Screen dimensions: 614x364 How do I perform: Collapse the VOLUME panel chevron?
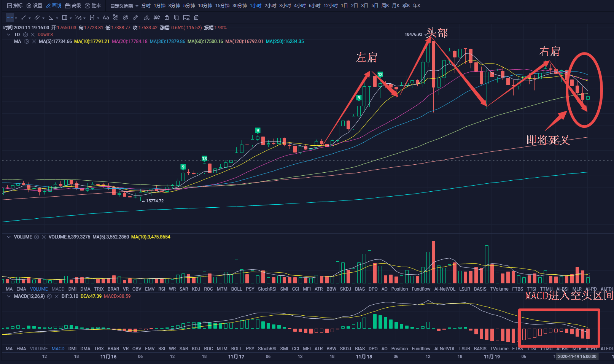(x=9, y=237)
